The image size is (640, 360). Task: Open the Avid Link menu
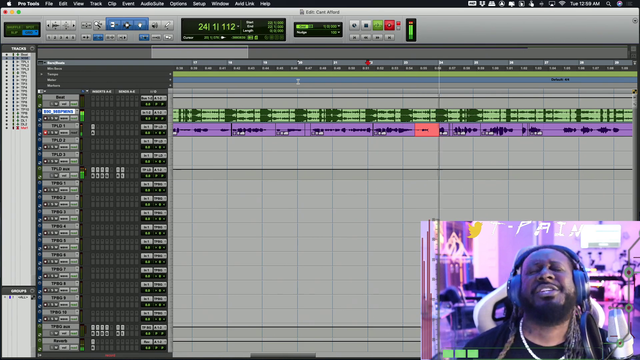(244, 4)
